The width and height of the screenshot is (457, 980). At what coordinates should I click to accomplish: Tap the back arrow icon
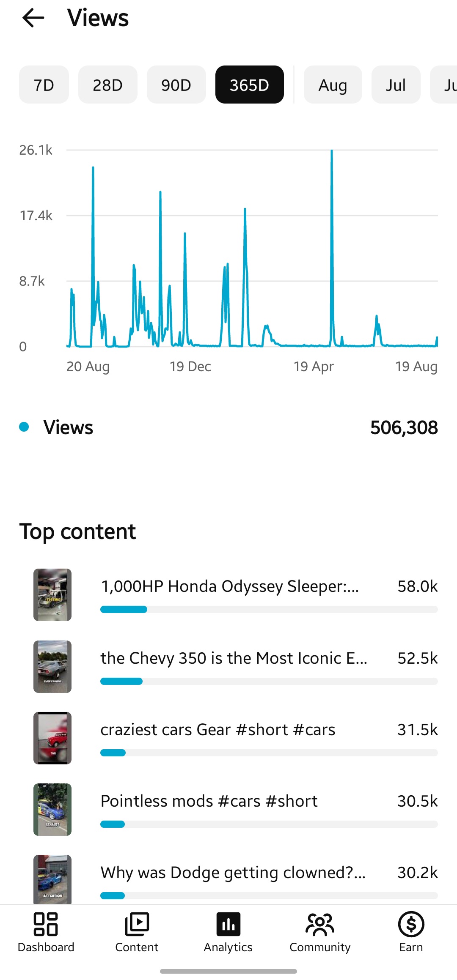[33, 18]
